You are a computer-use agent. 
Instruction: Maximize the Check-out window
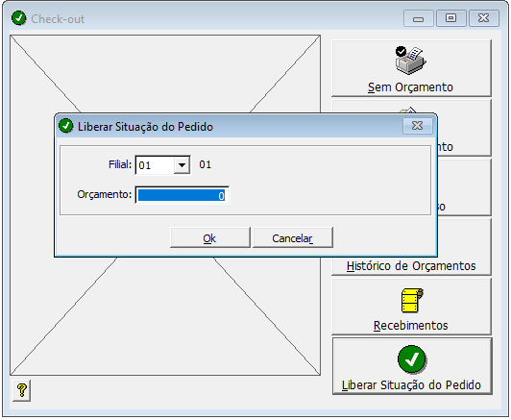pyautogui.click(x=451, y=18)
